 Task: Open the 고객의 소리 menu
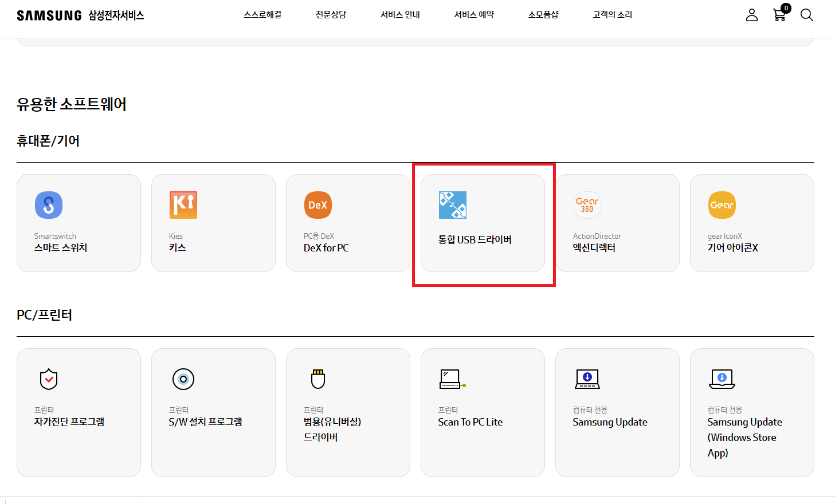click(613, 15)
